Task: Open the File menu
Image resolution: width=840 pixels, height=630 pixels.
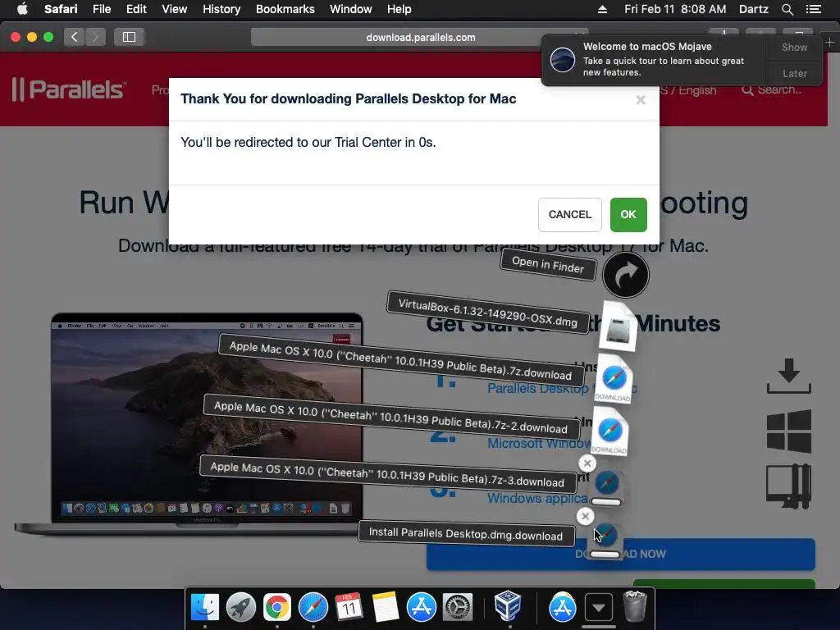Action: (x=102, y=9)
